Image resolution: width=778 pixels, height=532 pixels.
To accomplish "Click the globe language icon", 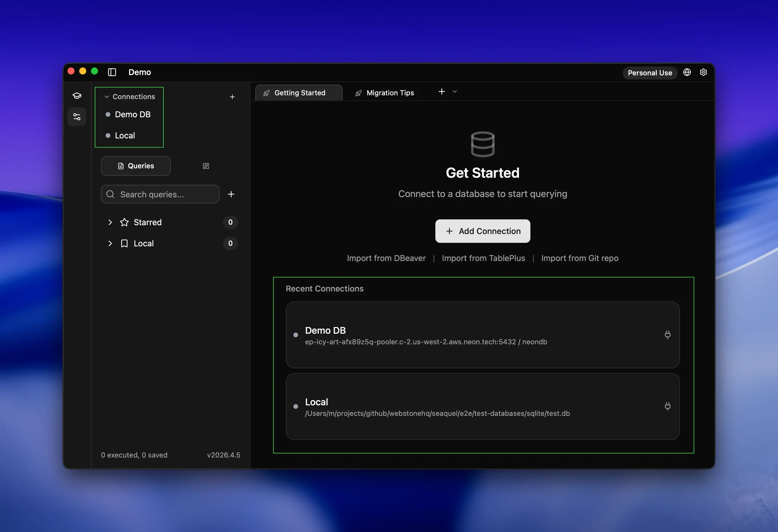I will [x=687, y=72].
